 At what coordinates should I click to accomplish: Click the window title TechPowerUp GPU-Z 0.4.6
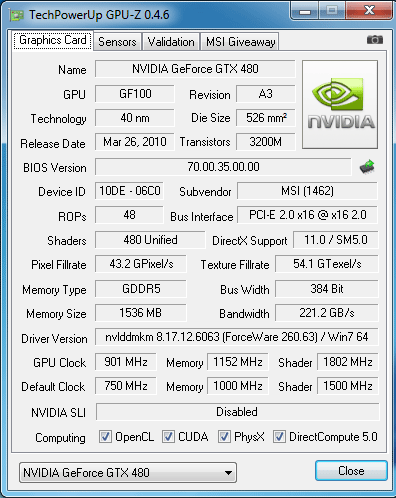point(99,15)
